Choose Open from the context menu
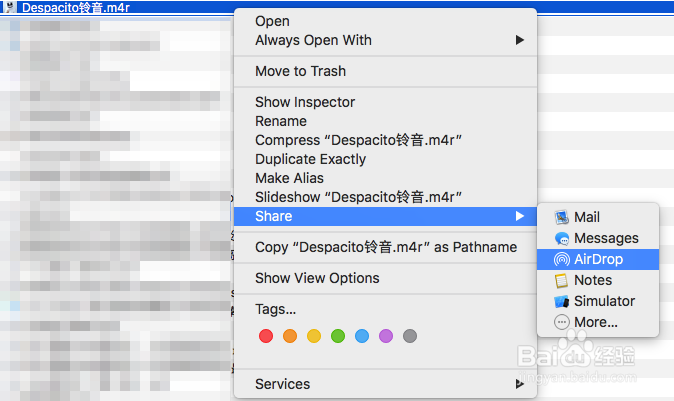This screenshot has height=401, width=674. pos(385,21)
